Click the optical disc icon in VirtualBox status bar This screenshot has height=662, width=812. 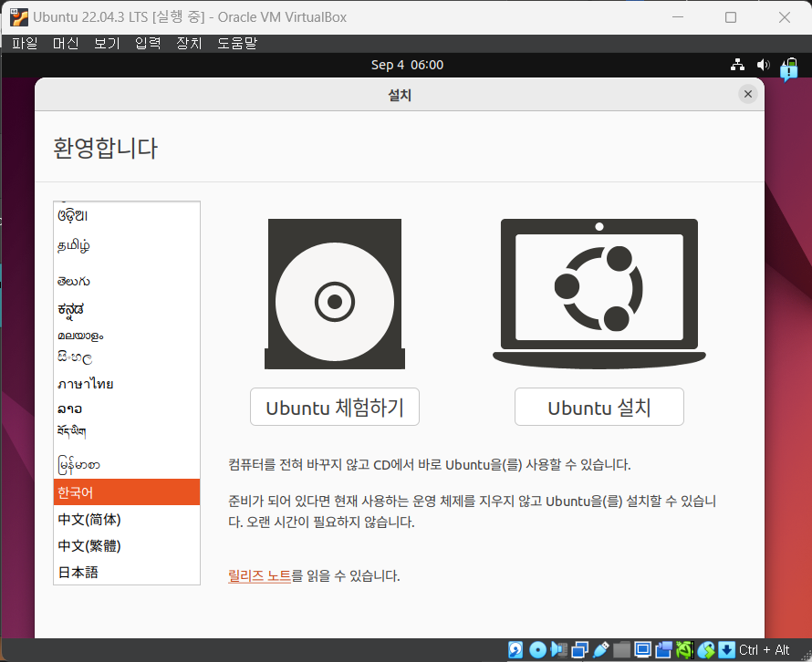pyautogui.click(x=537, y=649)
